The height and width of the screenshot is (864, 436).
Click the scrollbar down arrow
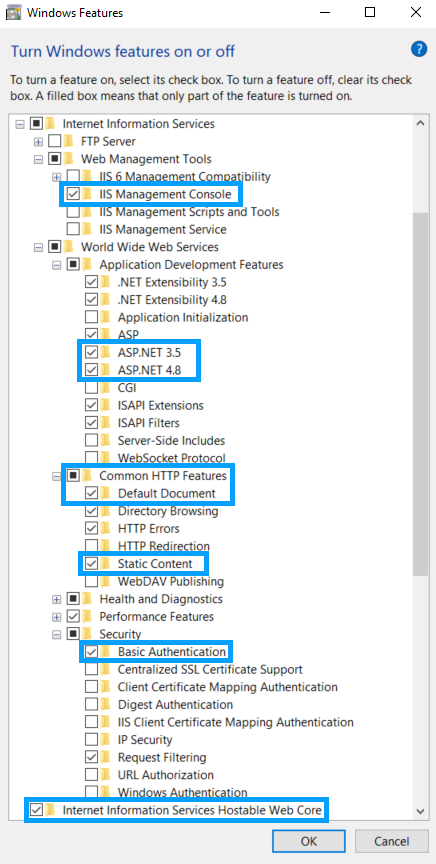point(421,811)
